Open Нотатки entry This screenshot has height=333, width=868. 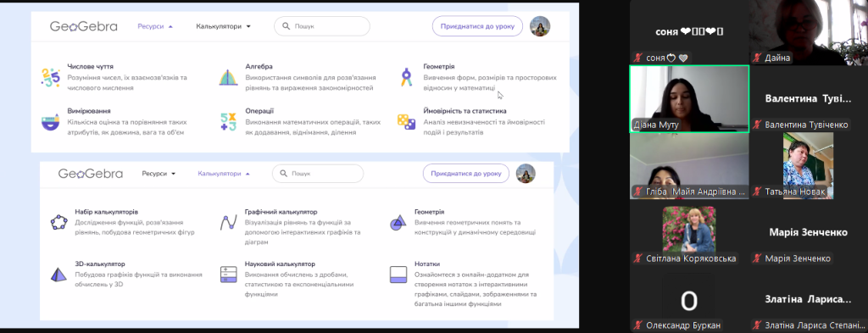[427, 264]
